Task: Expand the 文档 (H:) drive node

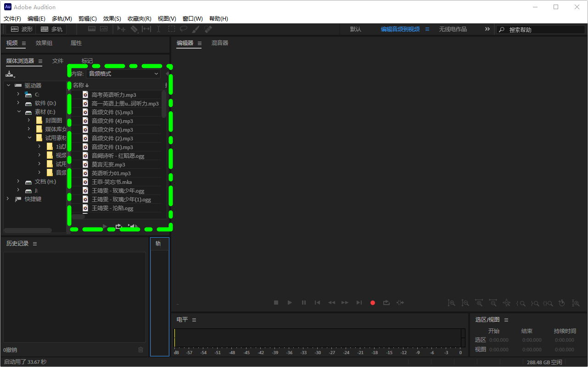Action: (x=19, y=182)
